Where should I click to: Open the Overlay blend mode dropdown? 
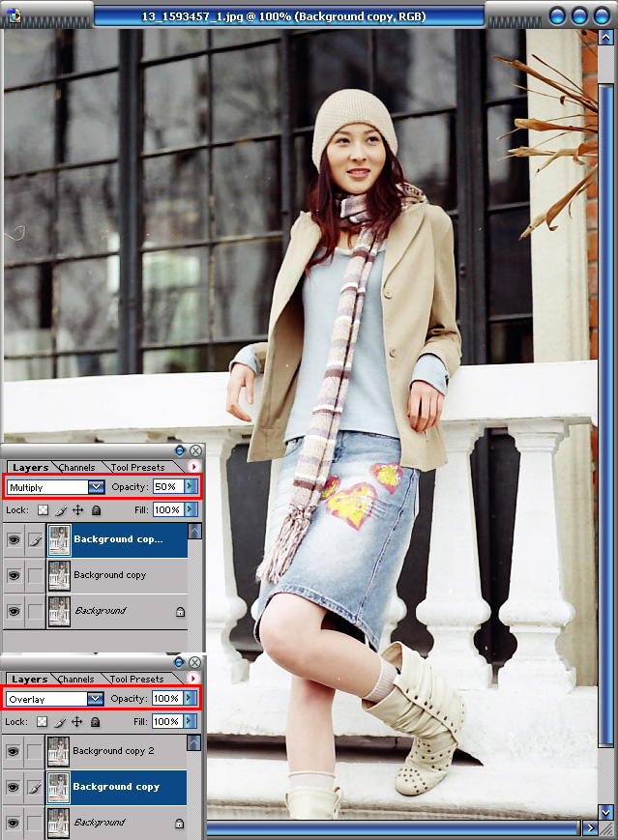coord(95,699)
